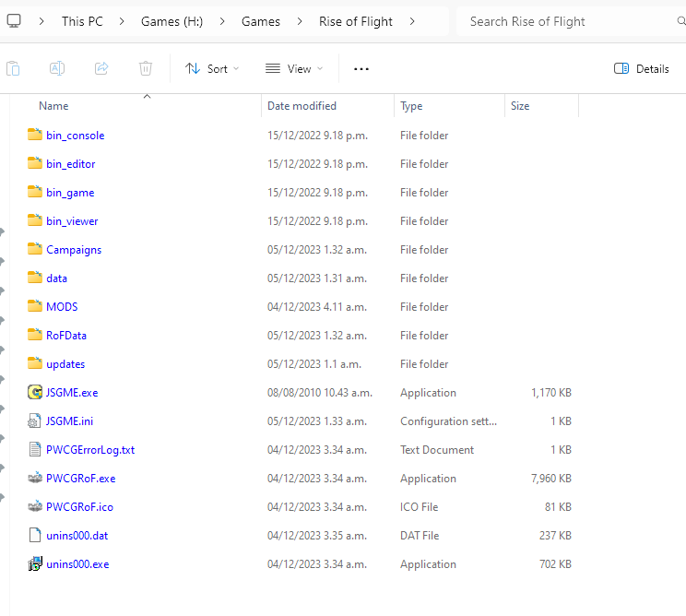
Task: Sort by the Name column header
Action: pos(53,106)
